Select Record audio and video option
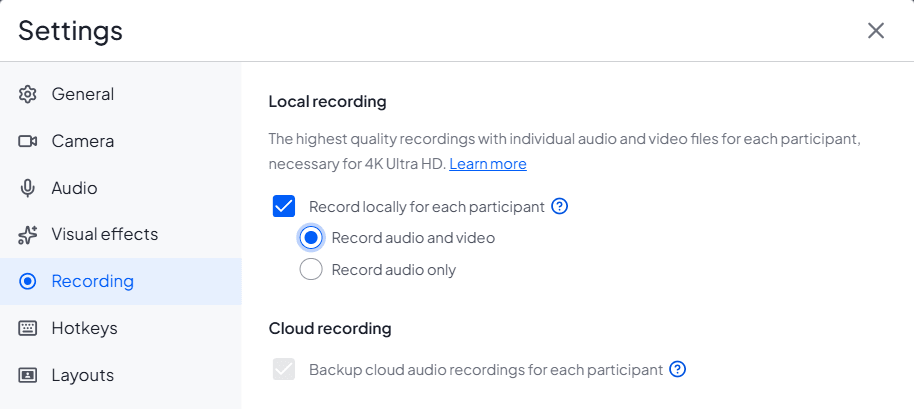Viewport: 914px width, 409px height. coord(311,238)
